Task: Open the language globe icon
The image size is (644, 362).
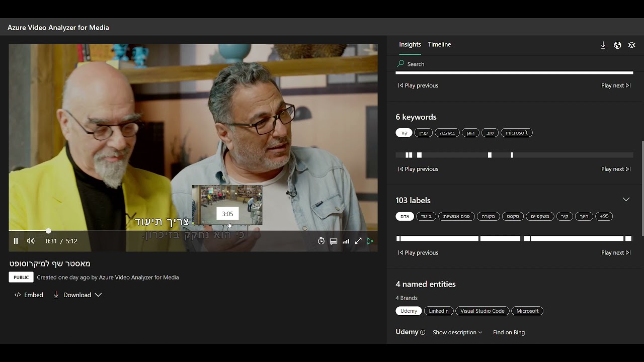Action: coord(617,45)
